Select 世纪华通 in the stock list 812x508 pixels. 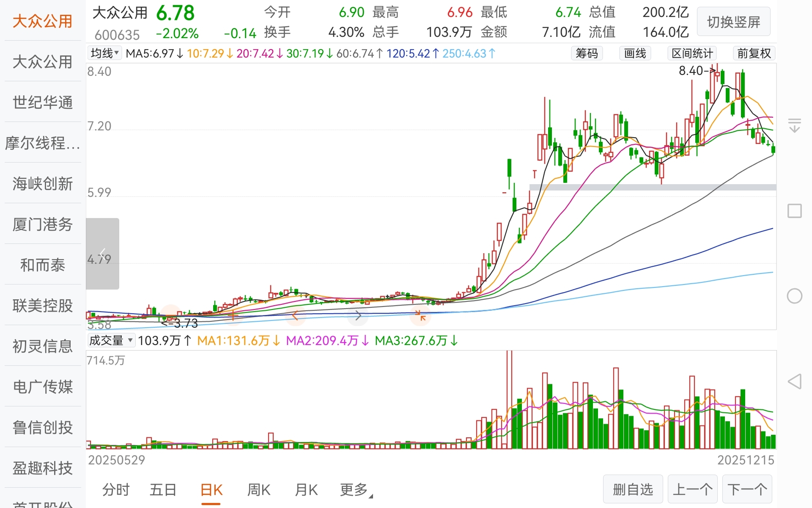click(x=42, y=102)
